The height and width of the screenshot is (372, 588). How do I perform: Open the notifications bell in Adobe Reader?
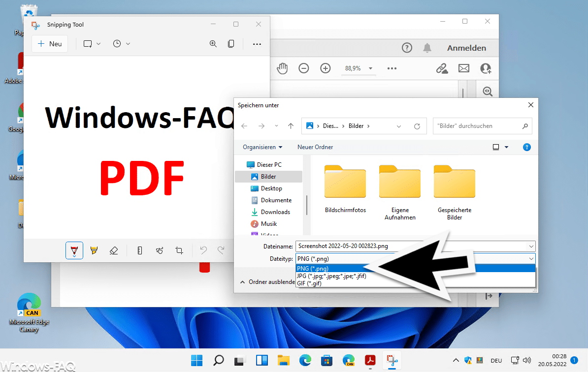click(x=427, y=48)
